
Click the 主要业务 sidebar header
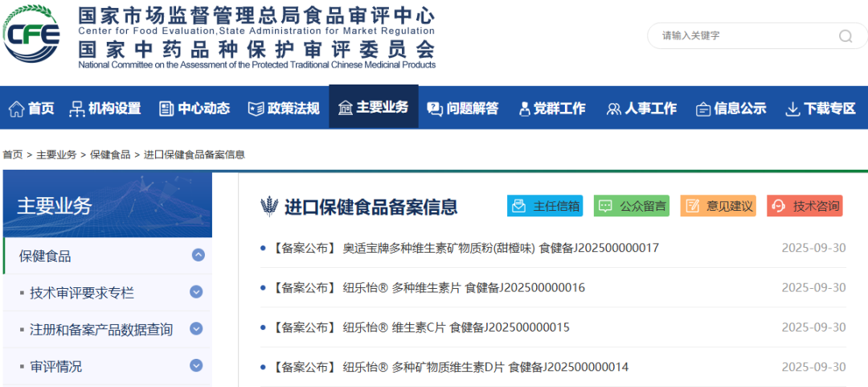108,204
